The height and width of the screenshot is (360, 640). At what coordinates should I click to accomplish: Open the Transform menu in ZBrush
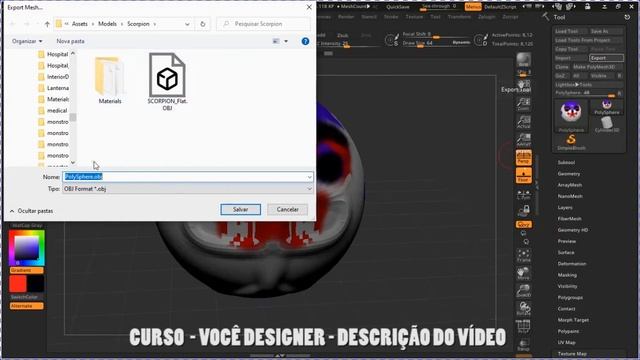[459, 17]
